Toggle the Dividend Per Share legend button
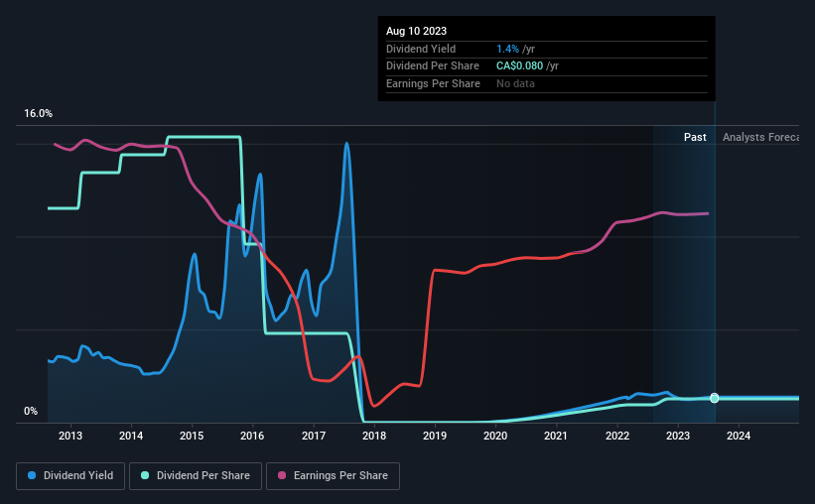The height and width of the screenshot is (504, 815). (196, 475)
